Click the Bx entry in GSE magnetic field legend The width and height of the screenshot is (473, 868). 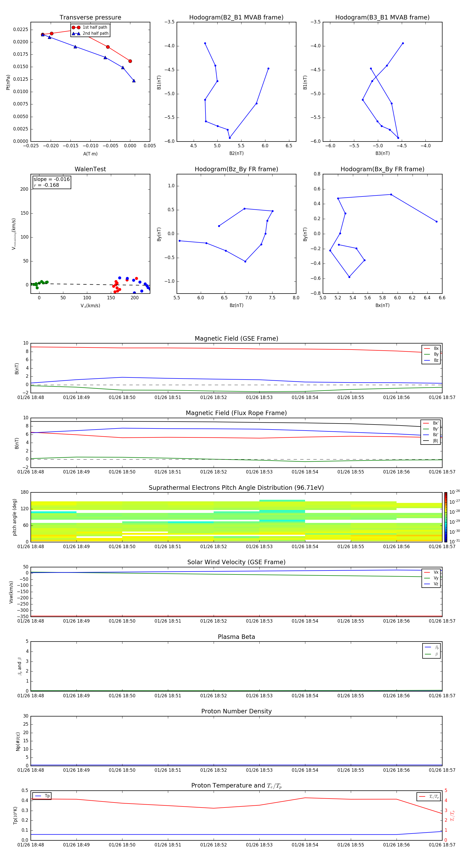point(431,349)
